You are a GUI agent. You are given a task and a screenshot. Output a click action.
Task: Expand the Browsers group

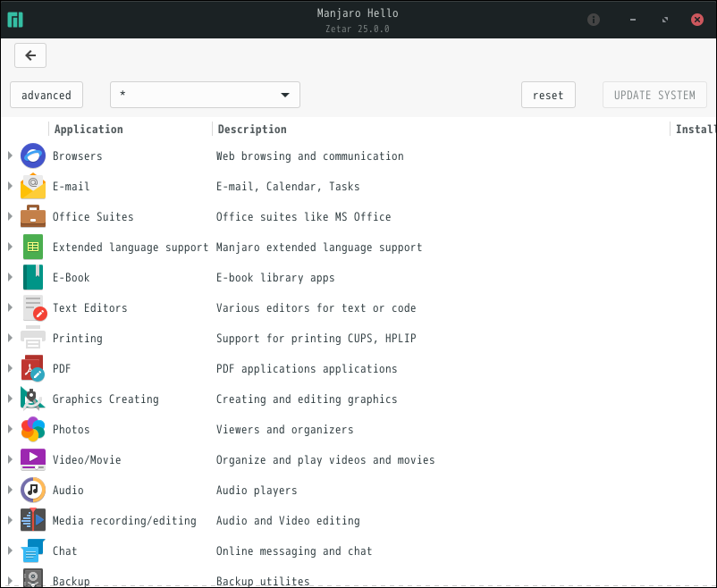pyautogui.click(x=10, y=155)
